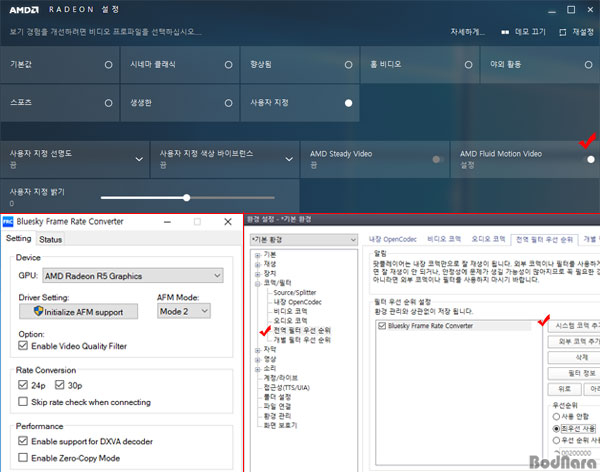Pick the 향상됨 video profile
Screen dimensions: 600x472
tap(300, 65)
